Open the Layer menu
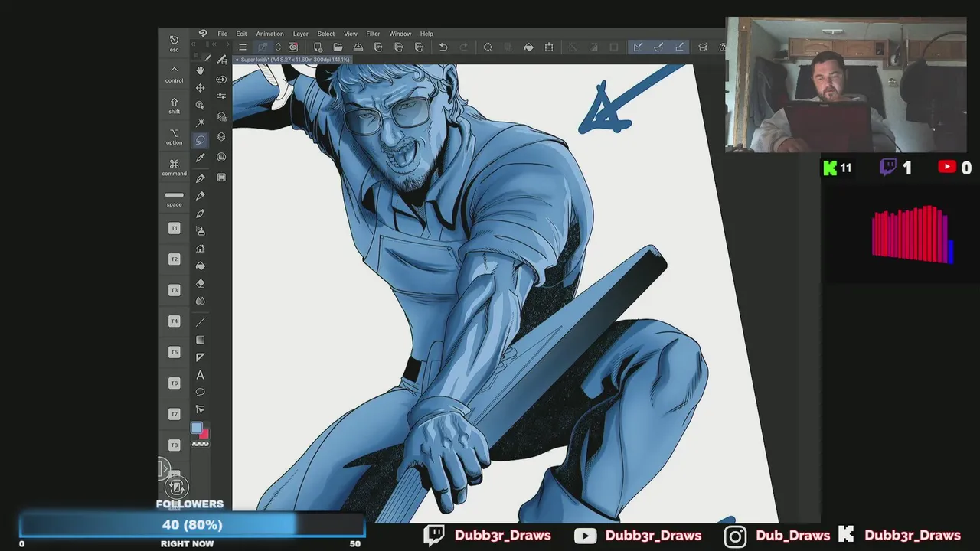Image resolution: width=980 pixels, height=551 pixels. tap(300, 34)
